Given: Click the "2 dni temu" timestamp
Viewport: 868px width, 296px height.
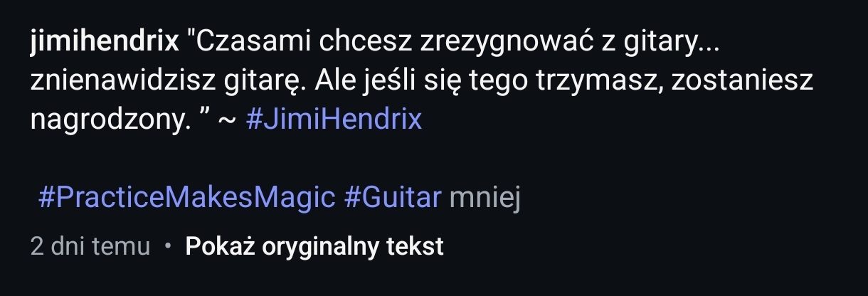Looking at the screenshot, I should tap(90, 246).
